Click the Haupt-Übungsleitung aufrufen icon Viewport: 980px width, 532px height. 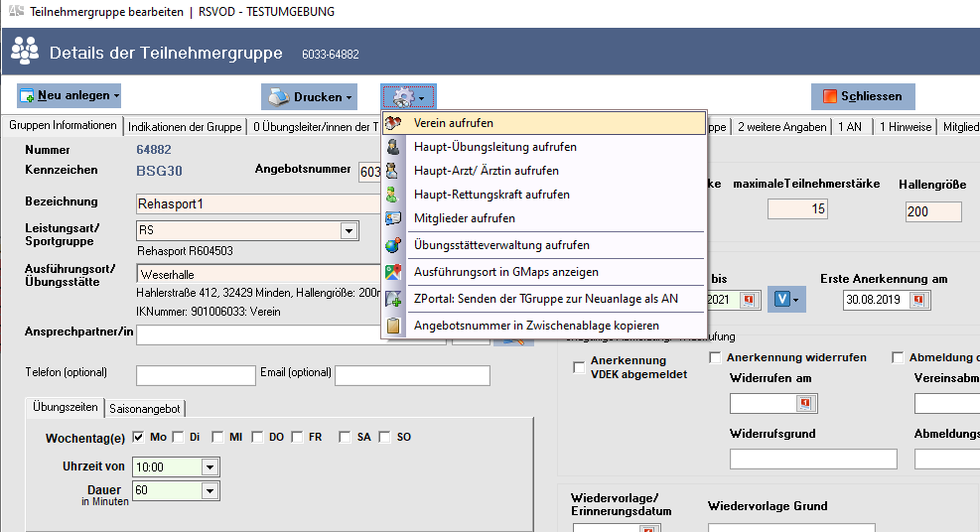tap(394, 147)
